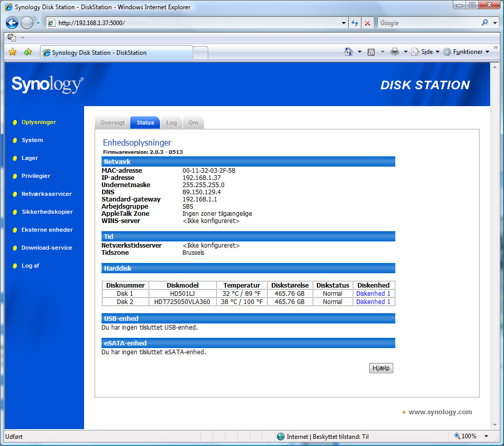The image size is (504, 446).
Task: Click the search magnifier icon
Action: click(485, 23)
